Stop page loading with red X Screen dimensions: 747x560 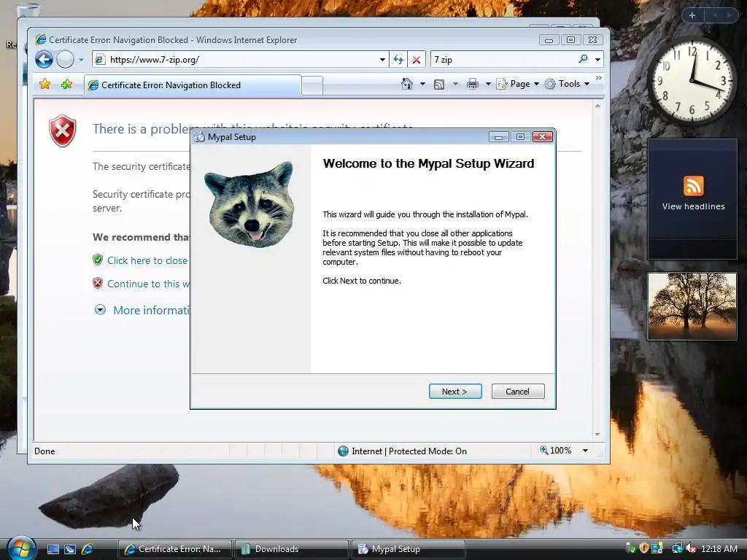(x=417, y=60)
